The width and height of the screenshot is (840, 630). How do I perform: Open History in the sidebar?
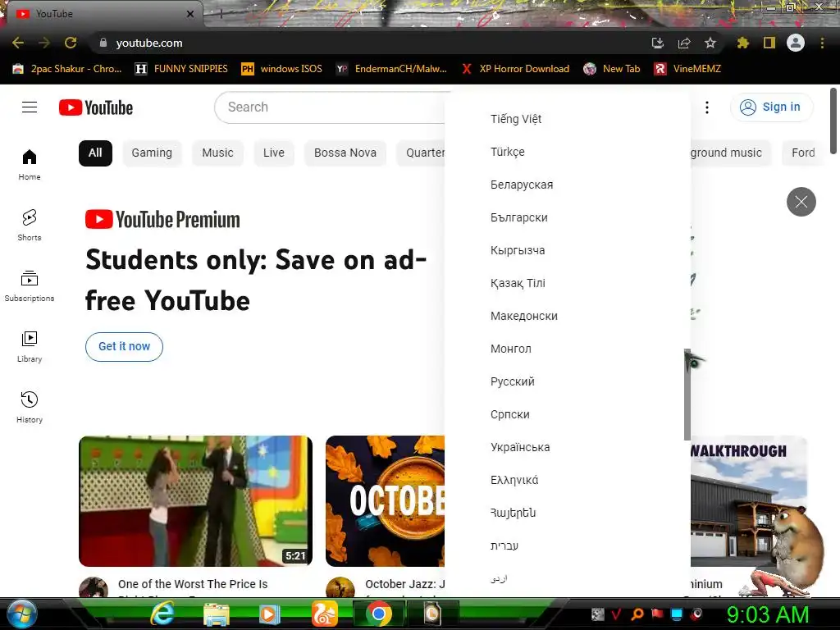point(30,407)
